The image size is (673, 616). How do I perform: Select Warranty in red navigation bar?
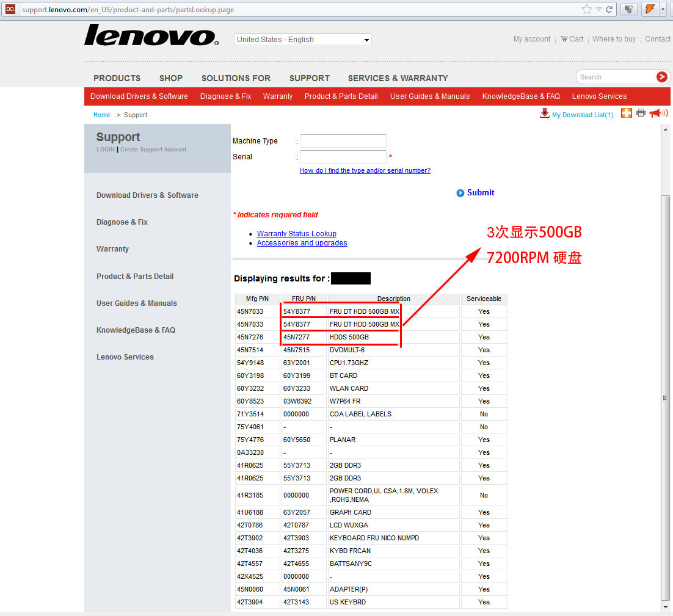[x=278, y=96]
